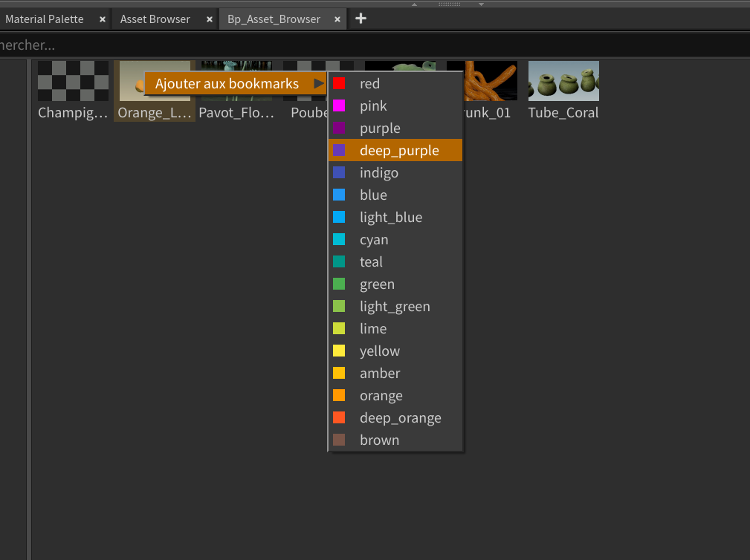Open the Champignon checkerboard asset thumbnail
The image size is (750, 560).
point(73,81)
